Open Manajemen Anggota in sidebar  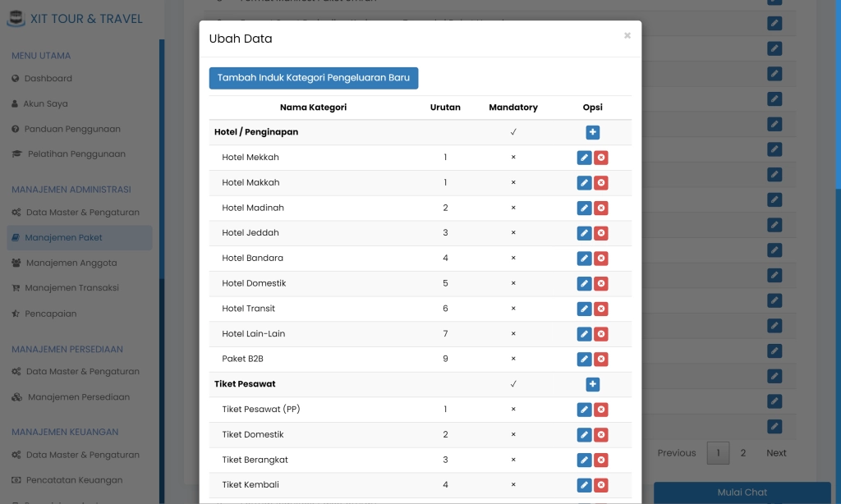(71, 263)
